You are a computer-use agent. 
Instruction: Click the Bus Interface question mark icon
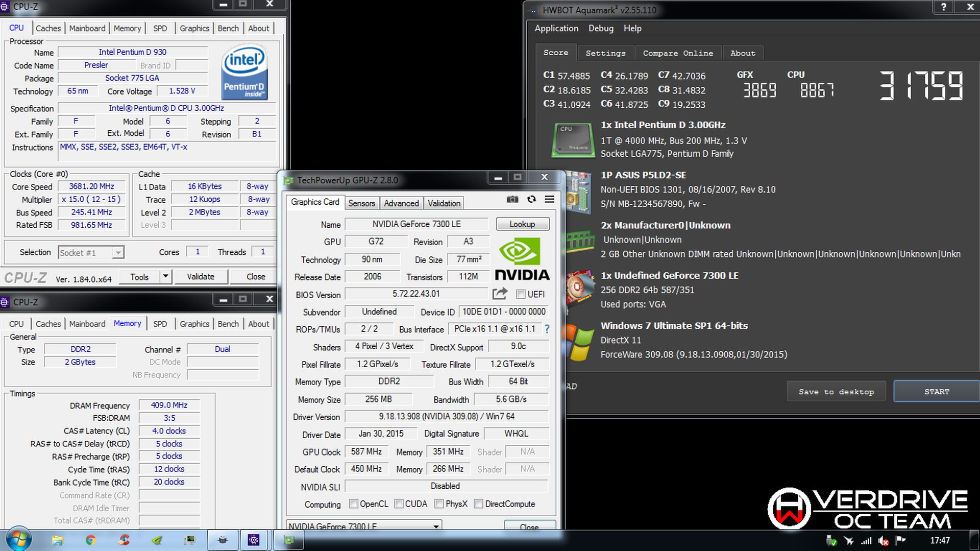point(547,329)
